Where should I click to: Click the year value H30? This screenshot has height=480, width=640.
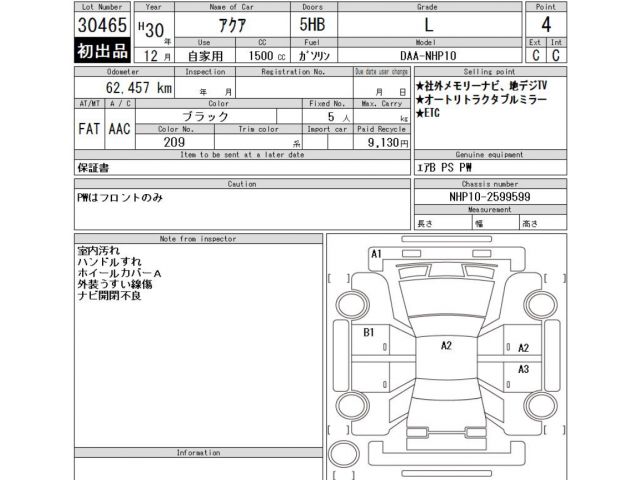click(151, 29)
